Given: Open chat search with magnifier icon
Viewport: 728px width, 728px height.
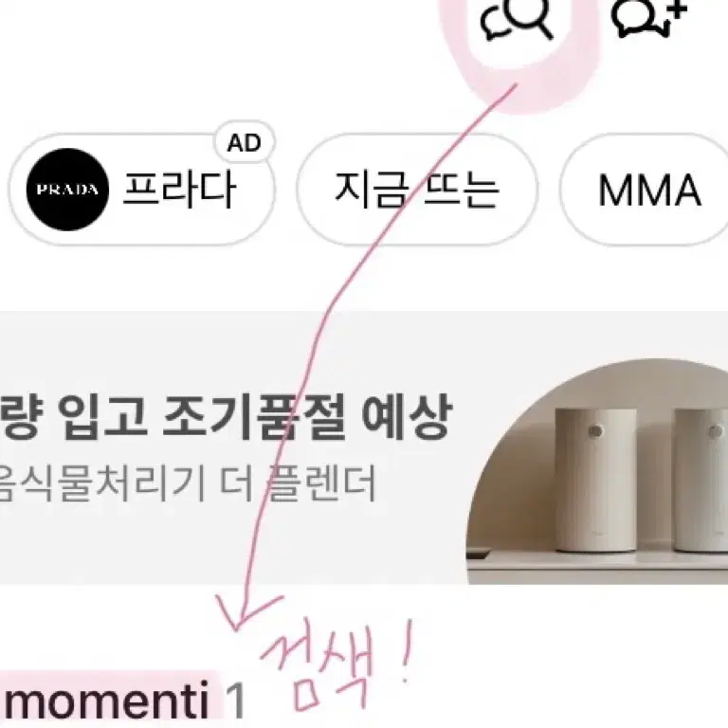Looking at the screenshot, I should click(517, 20).
